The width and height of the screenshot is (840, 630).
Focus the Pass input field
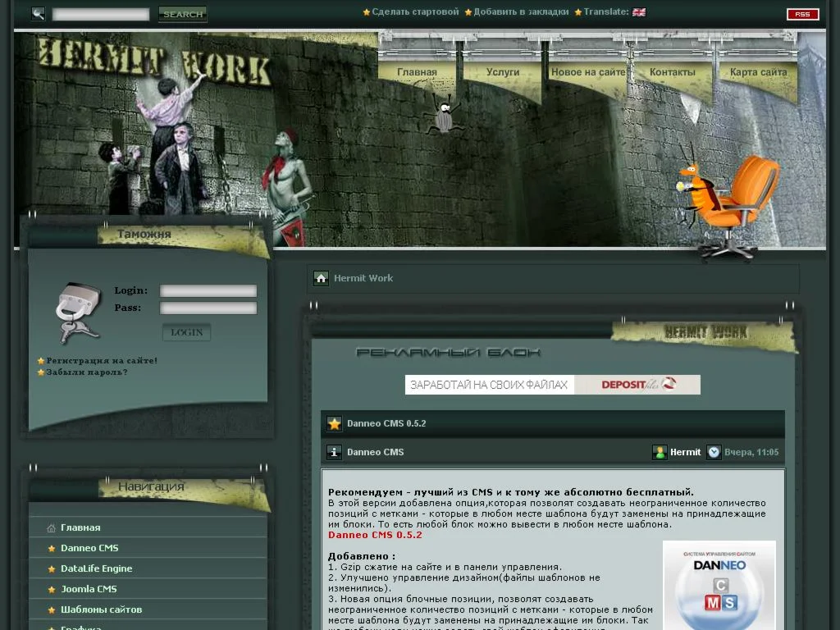pos(208,308)
